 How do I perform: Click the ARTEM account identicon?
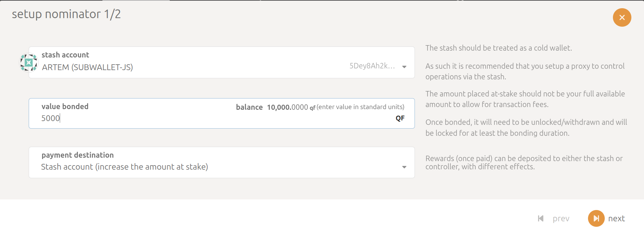[29, 62]
